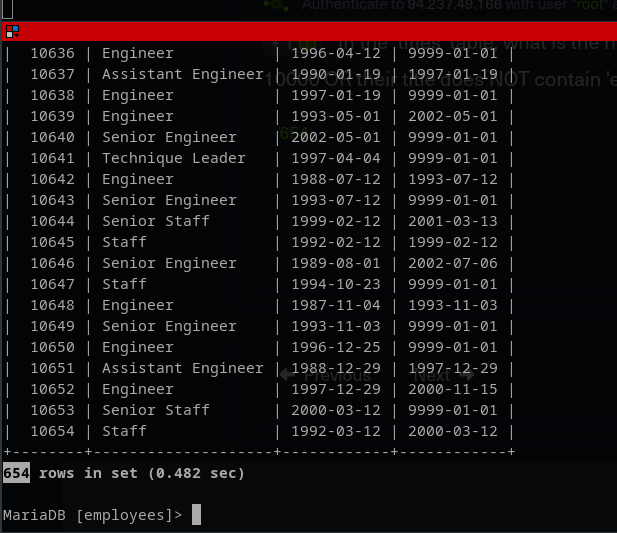This screenshot has width=617, height=533.
Task: Click the Staff title for employee 10647
Action: pyautogui.click(x=124, y=284)
